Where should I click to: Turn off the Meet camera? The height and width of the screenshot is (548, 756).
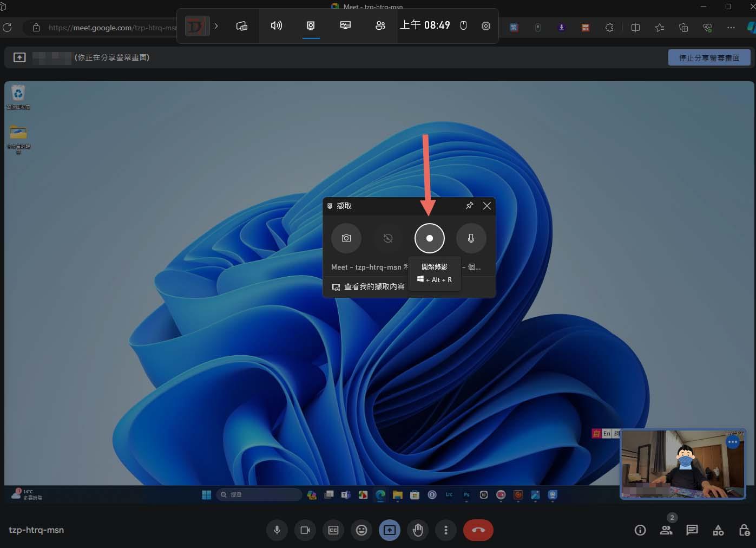point(305,530)
